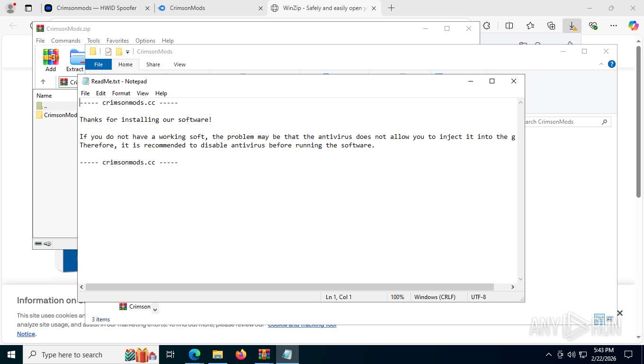The width and height of the screenshot is (644, 364).
Task: Open Edge Settings and more ellipsis
Action: coord(614,26)
